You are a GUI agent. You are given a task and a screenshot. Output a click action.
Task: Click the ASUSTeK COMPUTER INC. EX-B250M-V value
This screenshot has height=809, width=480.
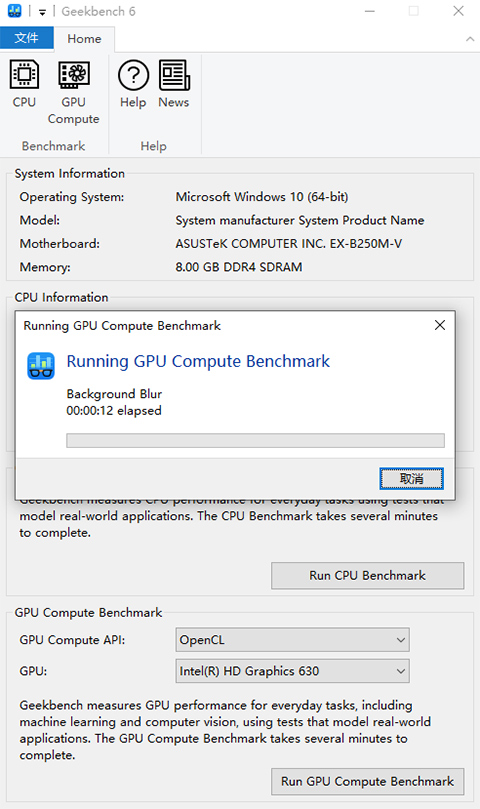[x=289, y=244]
